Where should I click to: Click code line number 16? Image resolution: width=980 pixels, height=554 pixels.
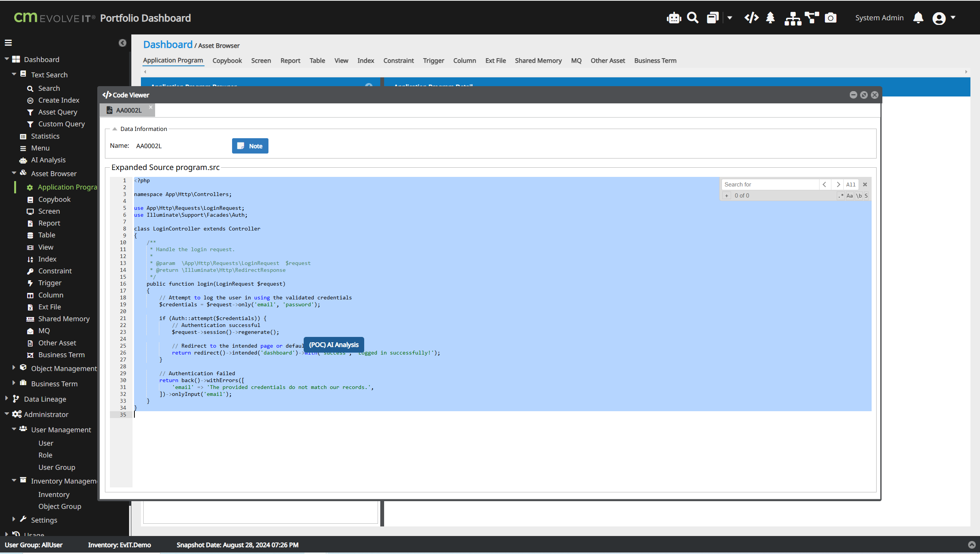pos(123,284)
